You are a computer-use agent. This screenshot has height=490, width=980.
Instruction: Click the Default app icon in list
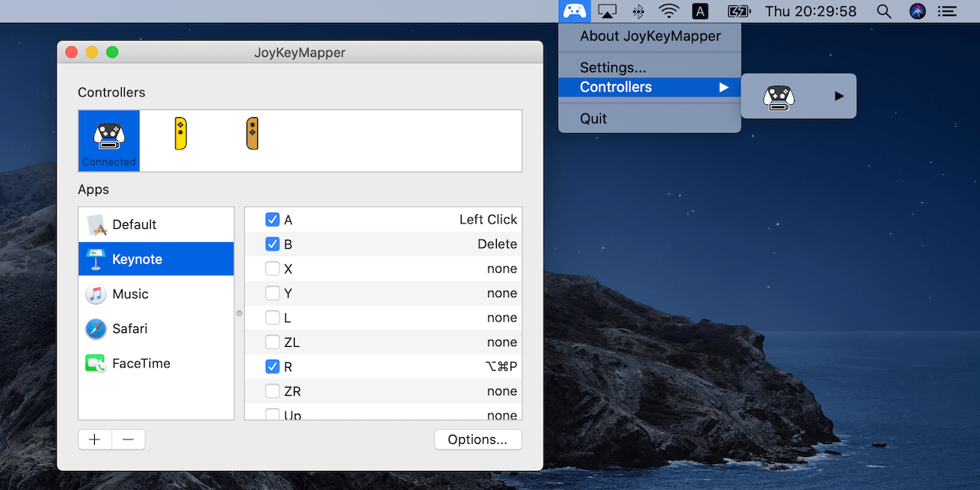point(96,224)
